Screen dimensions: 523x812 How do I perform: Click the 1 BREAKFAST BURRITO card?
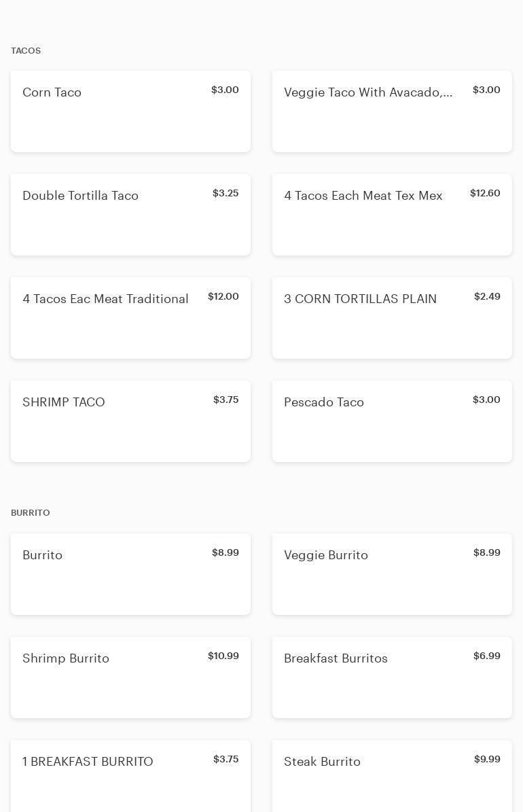(x=130, y=776)
